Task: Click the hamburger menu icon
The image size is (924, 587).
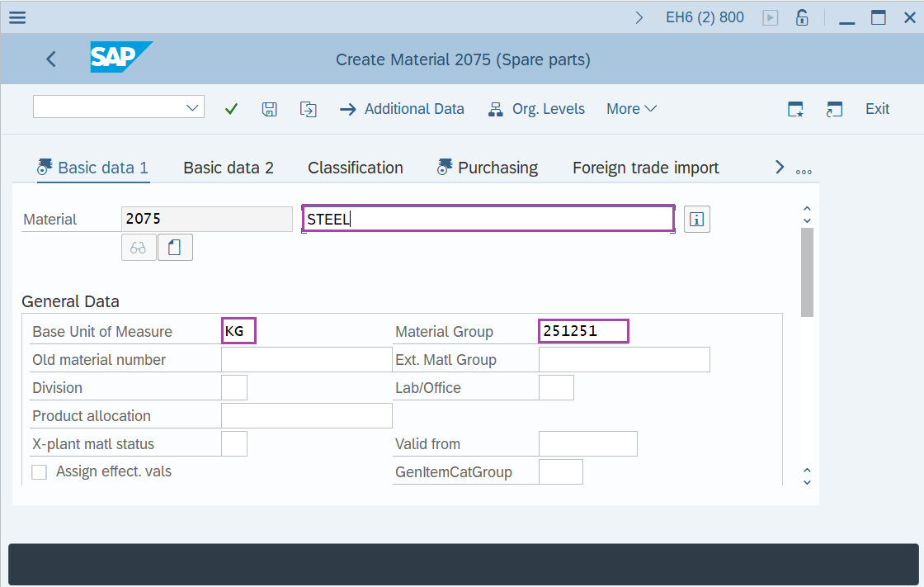Action: click(x=16, y=17)
